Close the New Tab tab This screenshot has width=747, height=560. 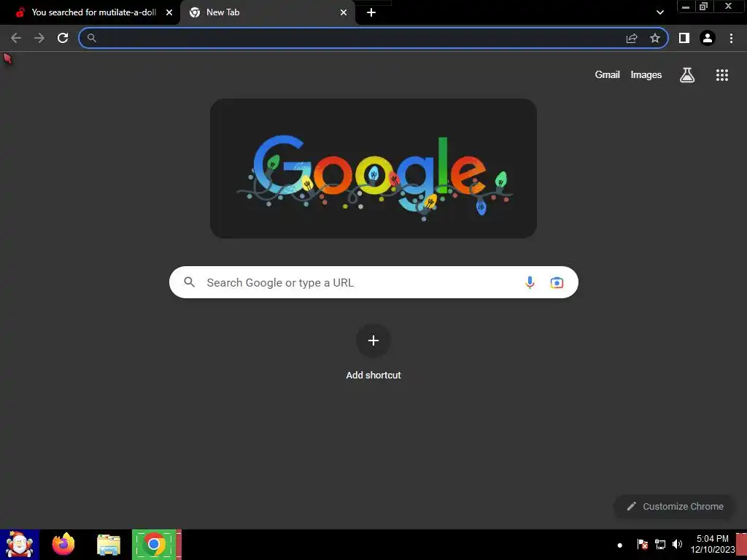tap(344, 12)
